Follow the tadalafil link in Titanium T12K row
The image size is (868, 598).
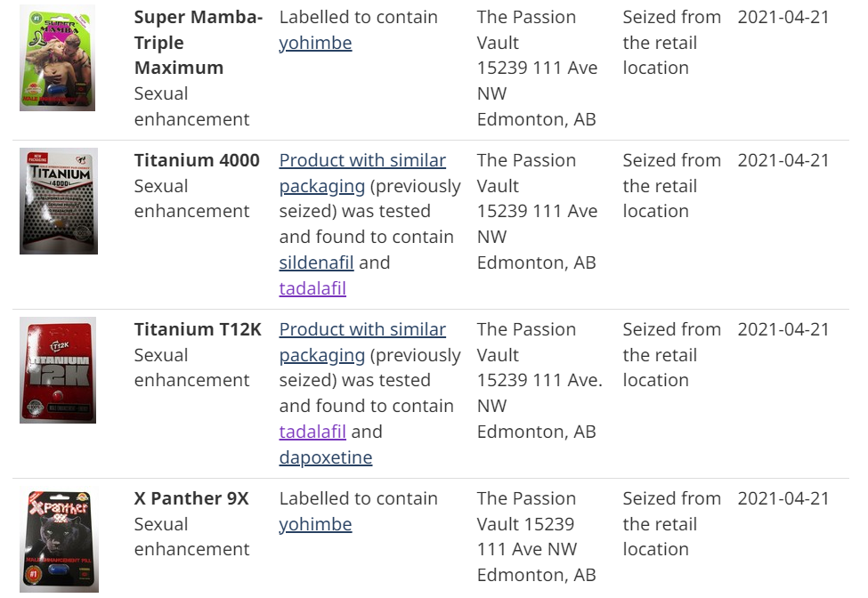pyautogui.click(x=312, y=432)
